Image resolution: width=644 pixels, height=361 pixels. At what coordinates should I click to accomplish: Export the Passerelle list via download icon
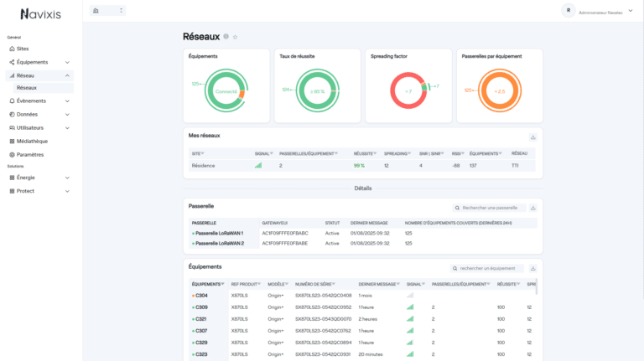click(532, 207)
